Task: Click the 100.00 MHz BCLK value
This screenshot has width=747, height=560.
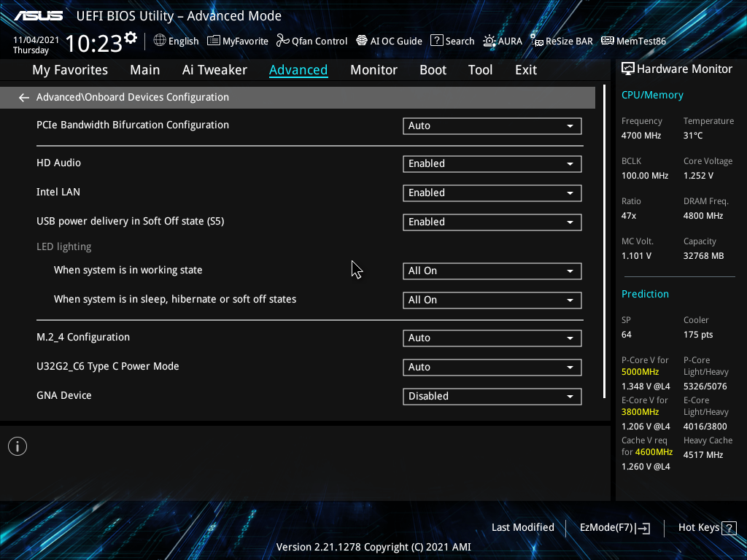Action: [x=645, y=176]
